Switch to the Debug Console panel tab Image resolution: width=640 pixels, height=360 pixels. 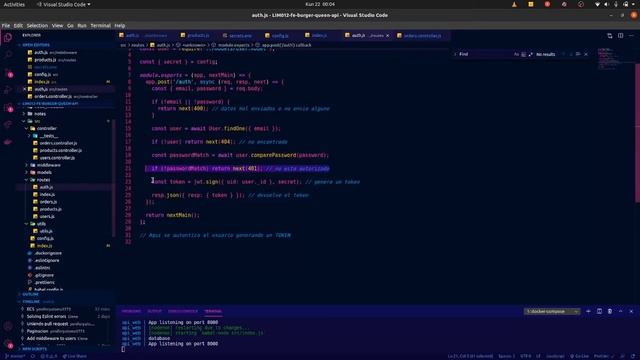[x=183, y=311]
